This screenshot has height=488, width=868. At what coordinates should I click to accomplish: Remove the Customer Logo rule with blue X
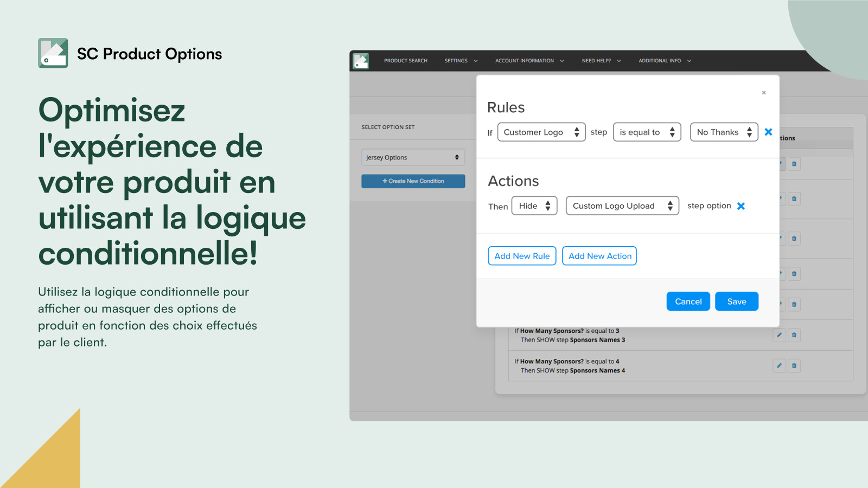click(768, 132)
